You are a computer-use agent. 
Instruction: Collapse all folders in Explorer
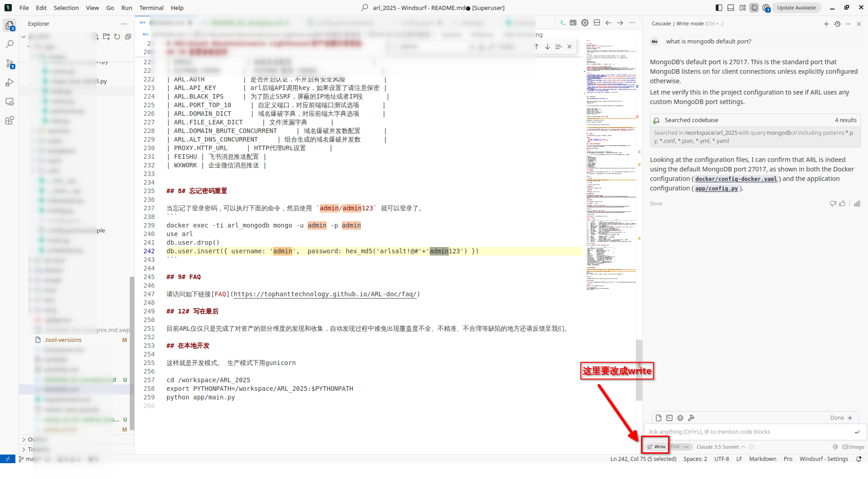click(128, 37)
